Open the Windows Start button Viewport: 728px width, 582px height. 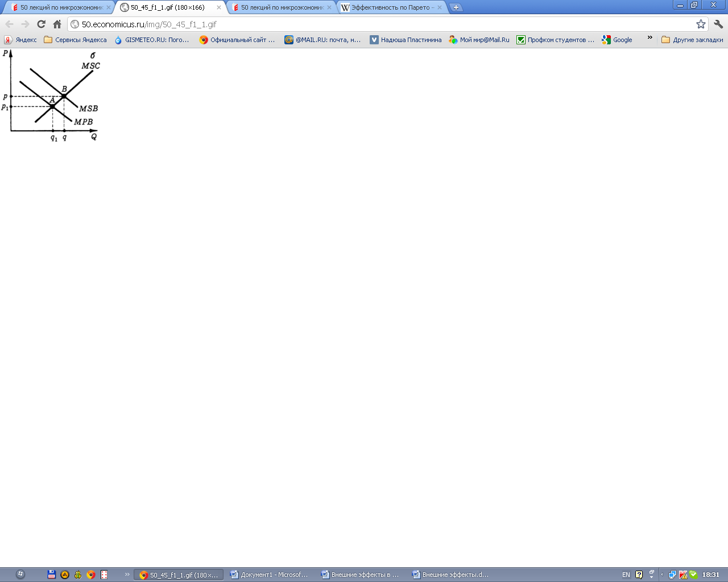click(x=20, y=575)
